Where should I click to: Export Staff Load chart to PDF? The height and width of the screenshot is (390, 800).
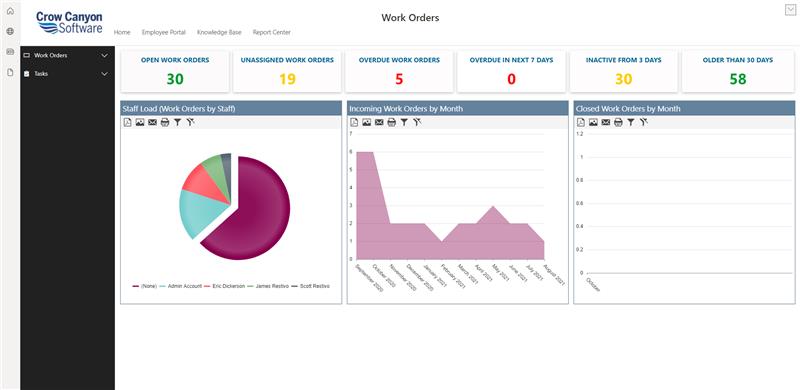pos(128,123)
